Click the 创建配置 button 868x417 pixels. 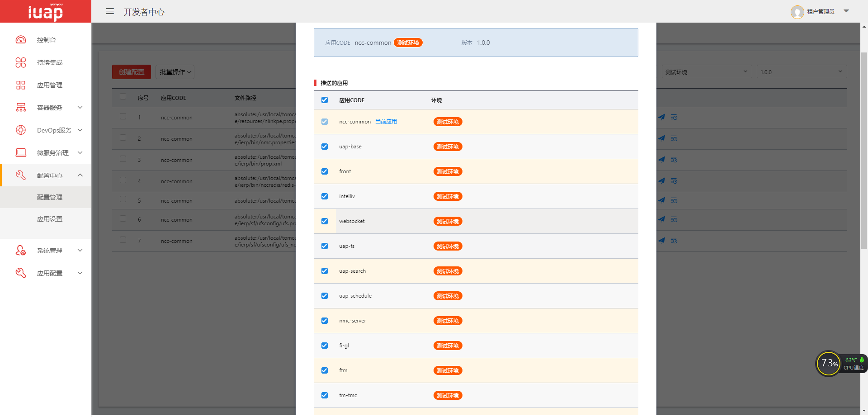[132, 72]
